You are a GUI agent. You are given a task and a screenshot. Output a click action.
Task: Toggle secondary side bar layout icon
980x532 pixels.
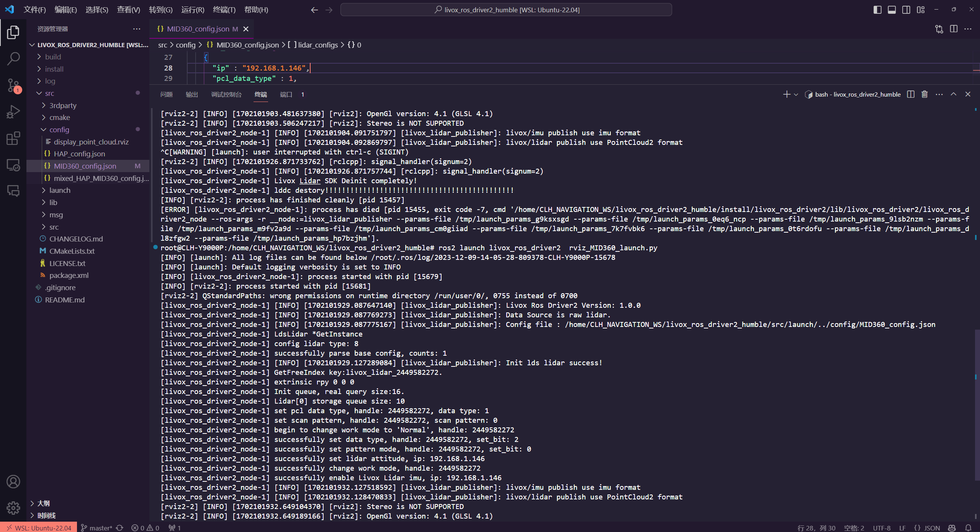pyautogui.click(x=906, y=10)
